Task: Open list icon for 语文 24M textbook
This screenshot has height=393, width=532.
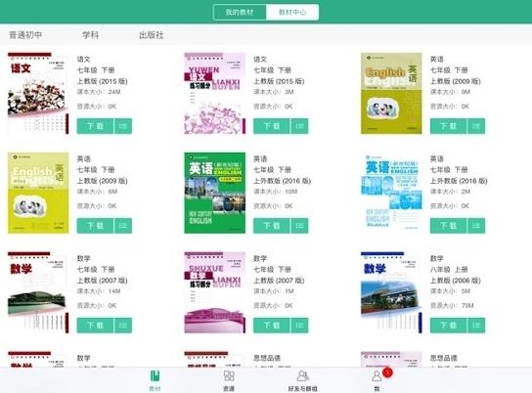Action: [123, 126]
